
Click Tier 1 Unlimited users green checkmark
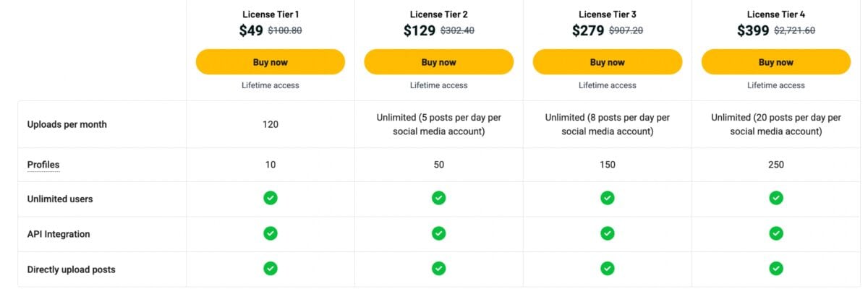pos(271,198)
